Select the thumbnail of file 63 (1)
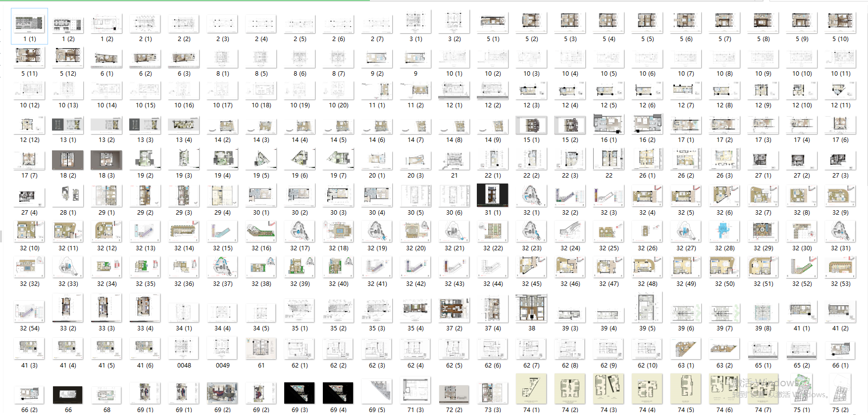 pos(686,348)
